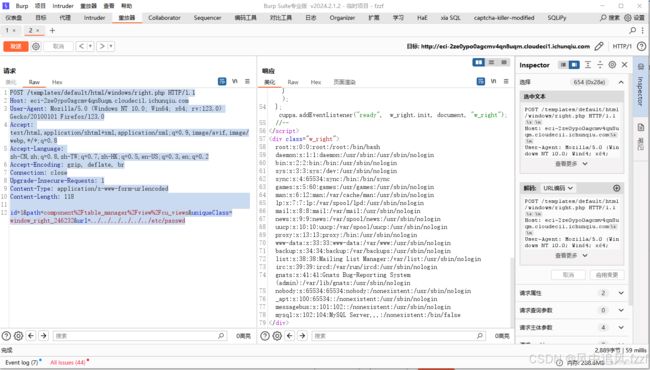Open Inspector sidebar icon on right edge
The width and height of the screenshot is (650, 370).
tap(641, 67)
